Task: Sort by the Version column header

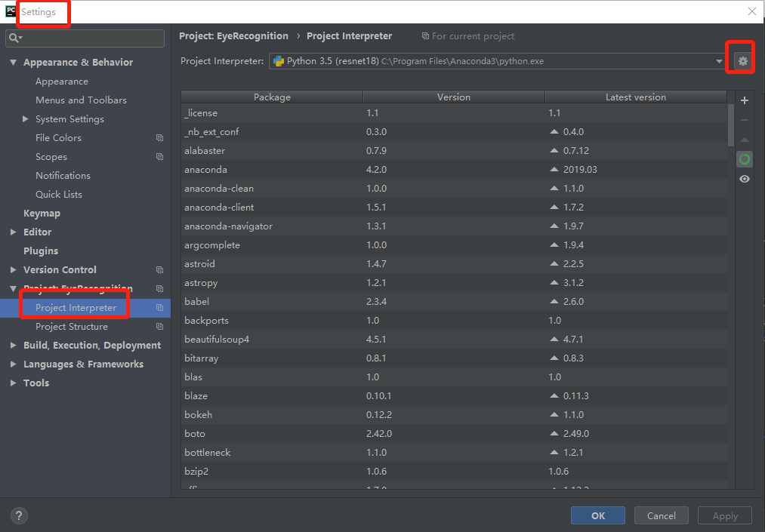Action: pos(454,97)
